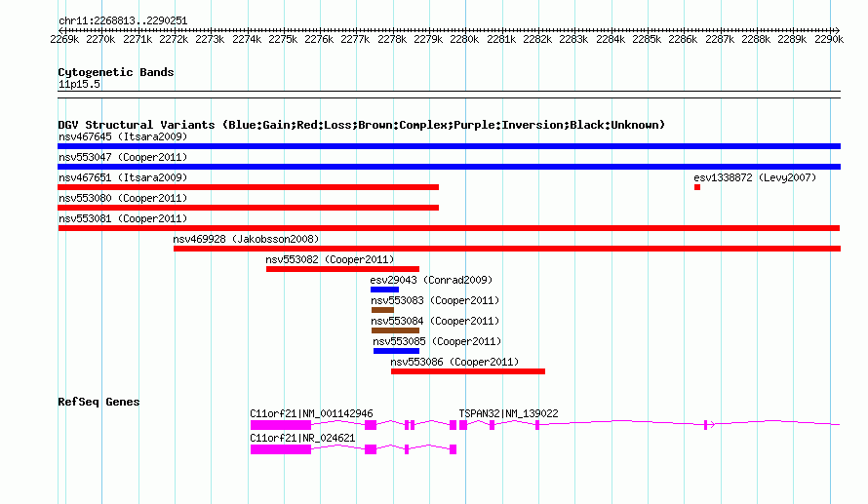Screen dimensions: 868x504
Task: Open the nsv553081 (Cooper2011) label
Action: coord(123,218)
